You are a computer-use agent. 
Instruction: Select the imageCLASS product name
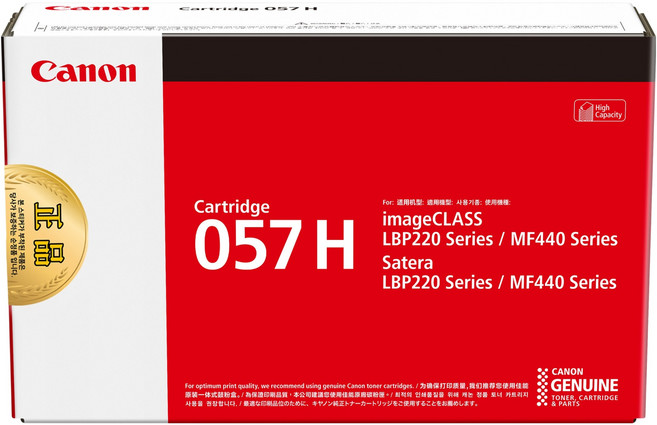[433, 217]
